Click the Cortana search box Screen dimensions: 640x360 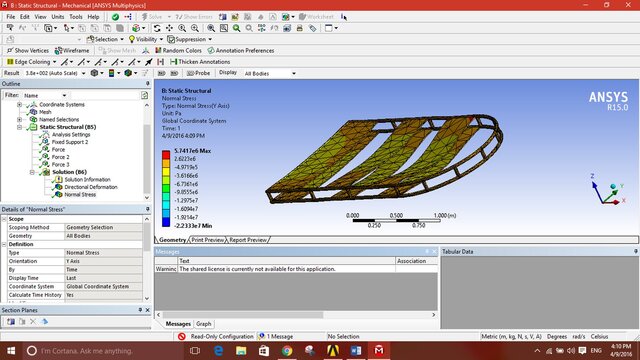103,351
